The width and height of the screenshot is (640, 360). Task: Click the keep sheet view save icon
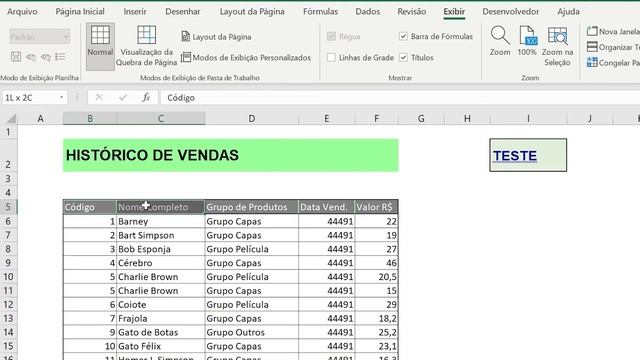(x=16, y=57)
